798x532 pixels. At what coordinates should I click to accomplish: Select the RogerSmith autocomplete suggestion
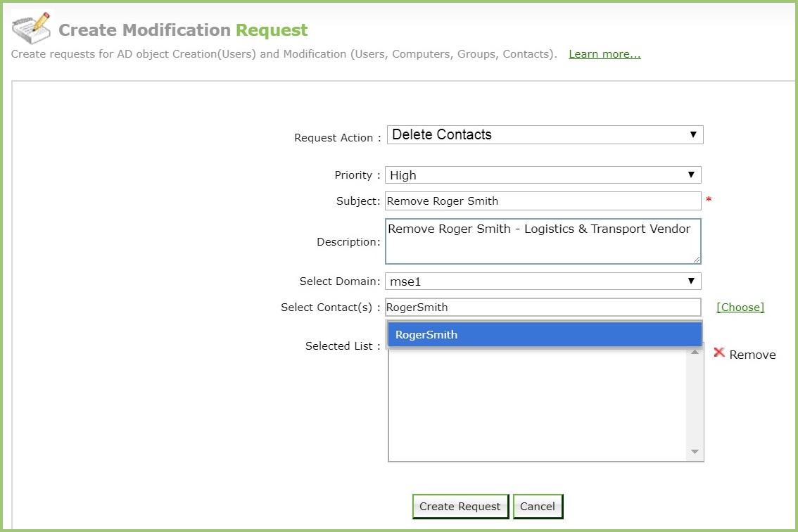pos(545,334)
